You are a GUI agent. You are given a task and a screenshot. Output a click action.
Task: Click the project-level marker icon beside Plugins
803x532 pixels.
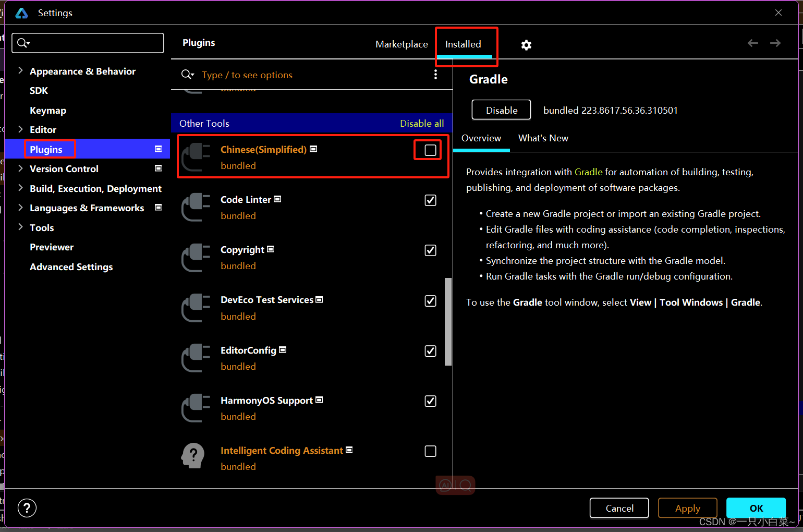coord(158,149)
